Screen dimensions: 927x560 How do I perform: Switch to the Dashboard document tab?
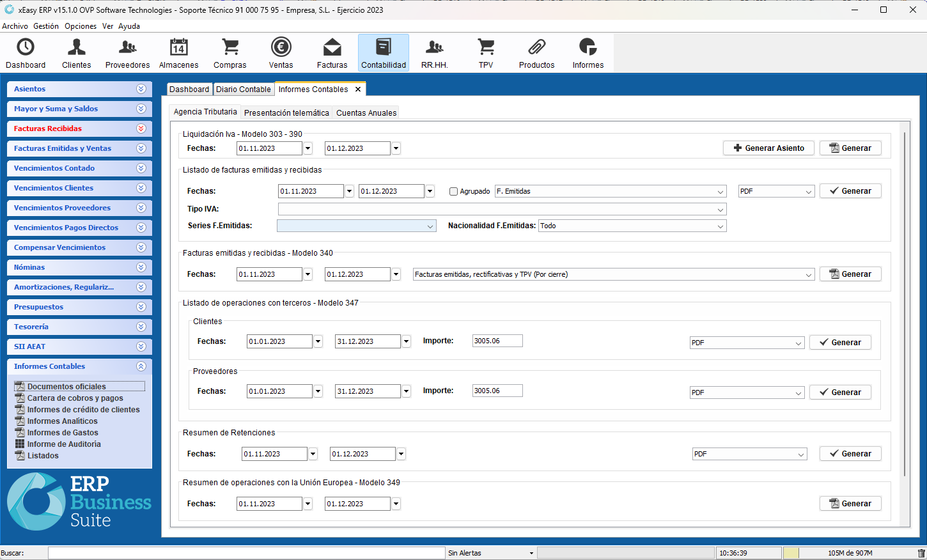189,89
